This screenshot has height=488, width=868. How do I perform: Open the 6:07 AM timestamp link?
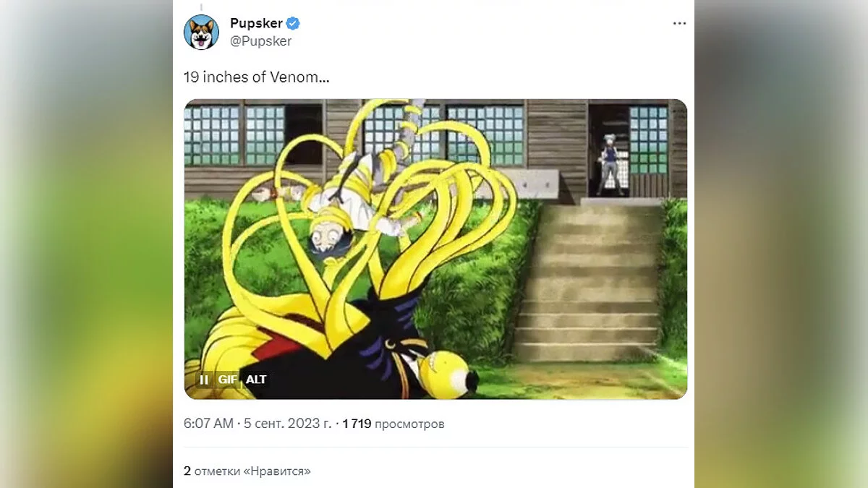(208, 424)
